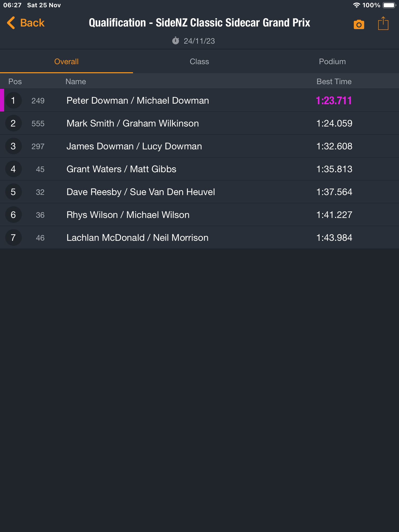
Task: Click the Best Time column header
Action: [x=334, y=82]
